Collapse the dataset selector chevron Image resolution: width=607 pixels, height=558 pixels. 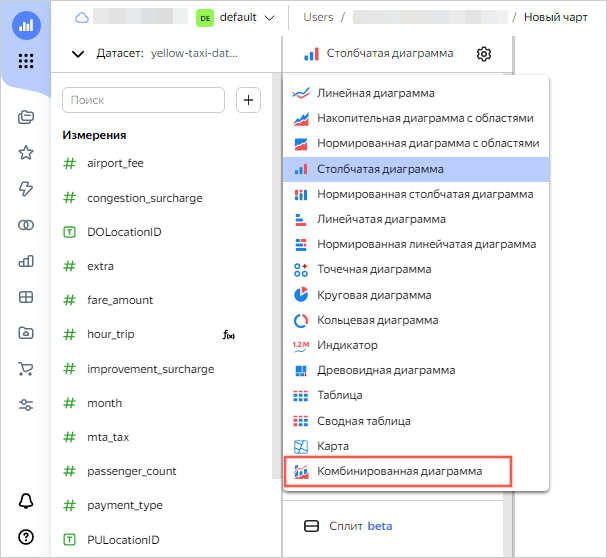click(79, 54)
